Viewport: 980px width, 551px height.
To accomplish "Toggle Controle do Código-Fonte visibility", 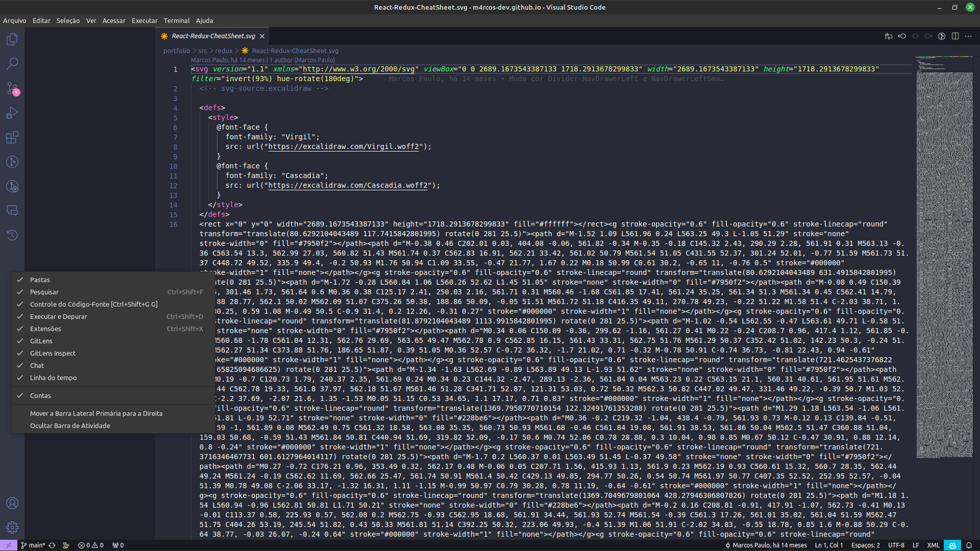I will [x=113, y=304].
